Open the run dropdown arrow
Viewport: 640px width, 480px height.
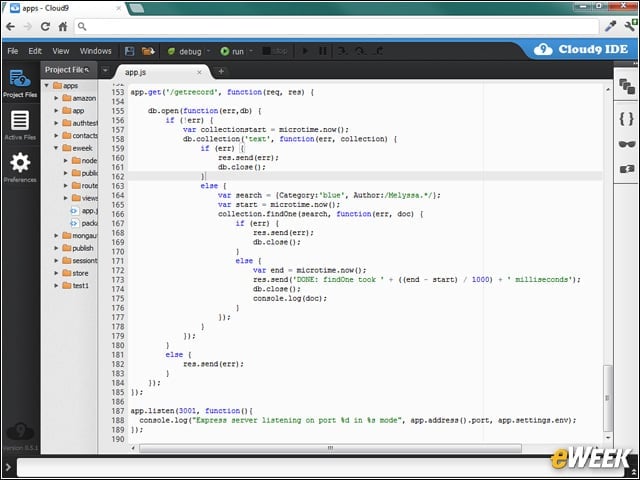click(251, 51)
